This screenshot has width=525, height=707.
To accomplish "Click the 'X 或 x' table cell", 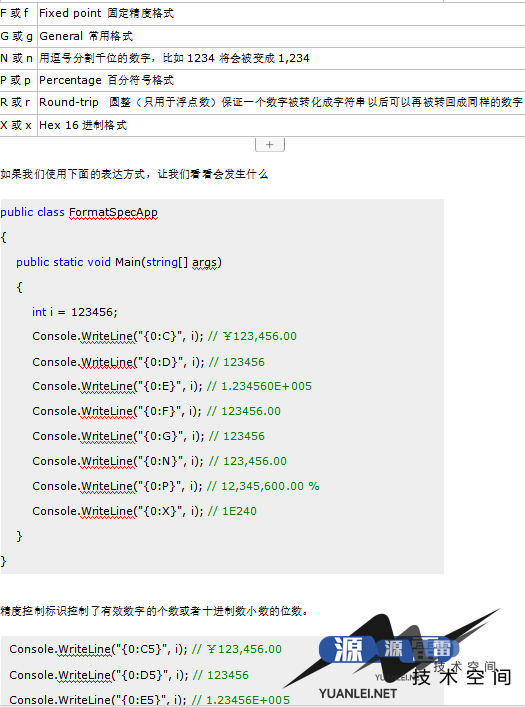I will 18,125.
